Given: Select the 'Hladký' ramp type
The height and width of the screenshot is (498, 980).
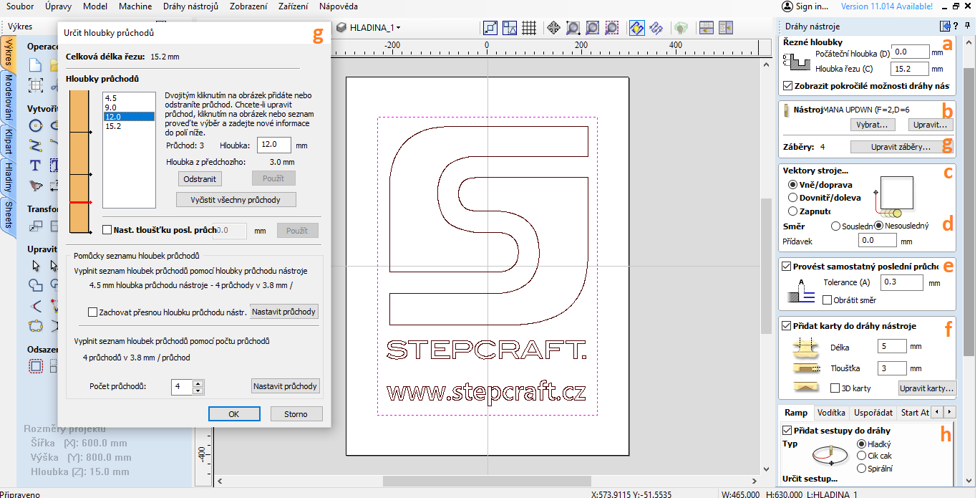Looking at the screenshot, I should [861, 444].
